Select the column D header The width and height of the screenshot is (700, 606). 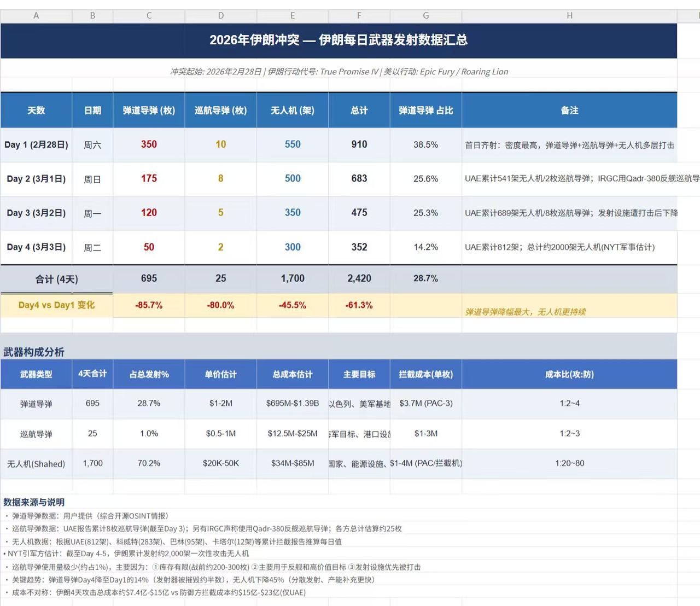tap(220, 16)
